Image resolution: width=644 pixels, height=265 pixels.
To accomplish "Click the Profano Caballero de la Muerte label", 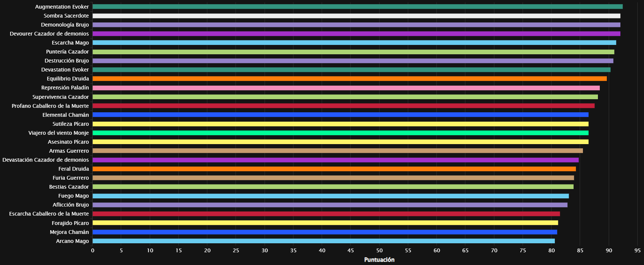I will (x=50, y=106).
